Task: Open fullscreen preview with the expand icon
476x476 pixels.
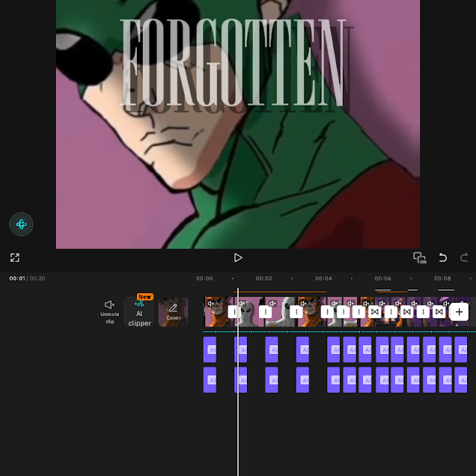Action: point(15,257)
